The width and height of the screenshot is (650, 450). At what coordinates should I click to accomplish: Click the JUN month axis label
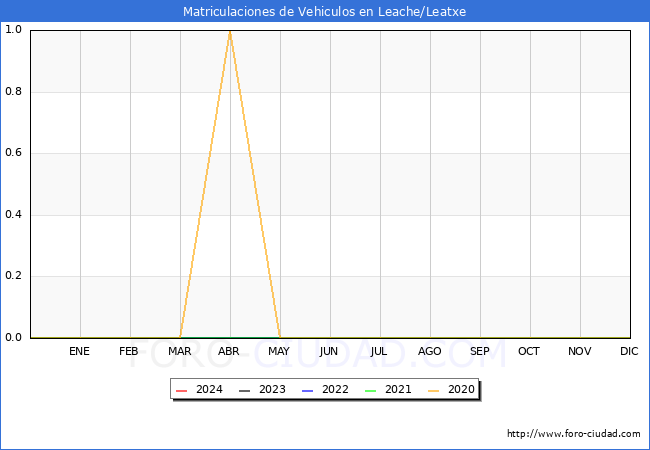pyautogui.click(x=329, y=351)
